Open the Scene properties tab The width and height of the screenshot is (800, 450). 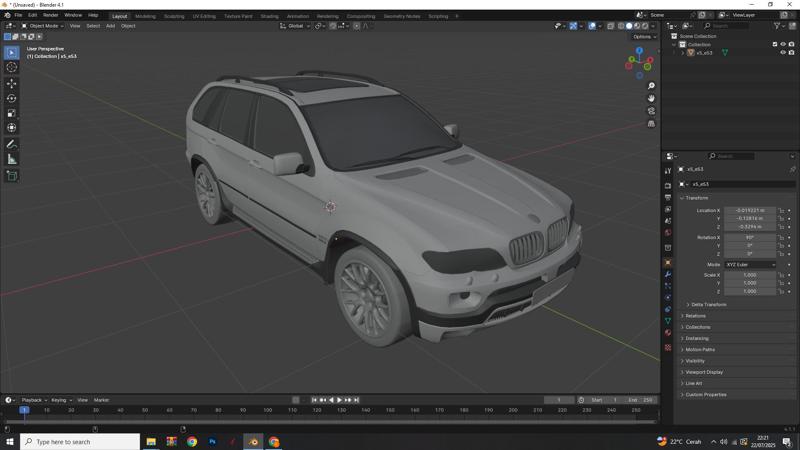668,221
